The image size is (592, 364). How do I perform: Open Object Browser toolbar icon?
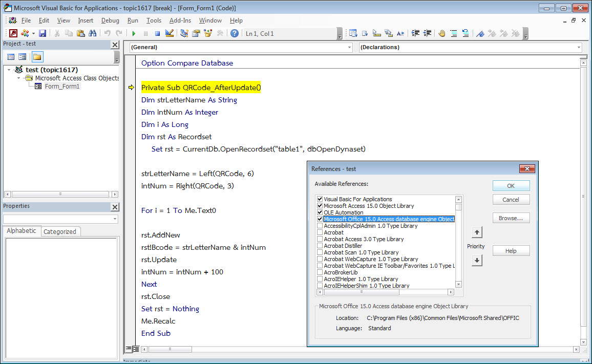pos(208,33)
